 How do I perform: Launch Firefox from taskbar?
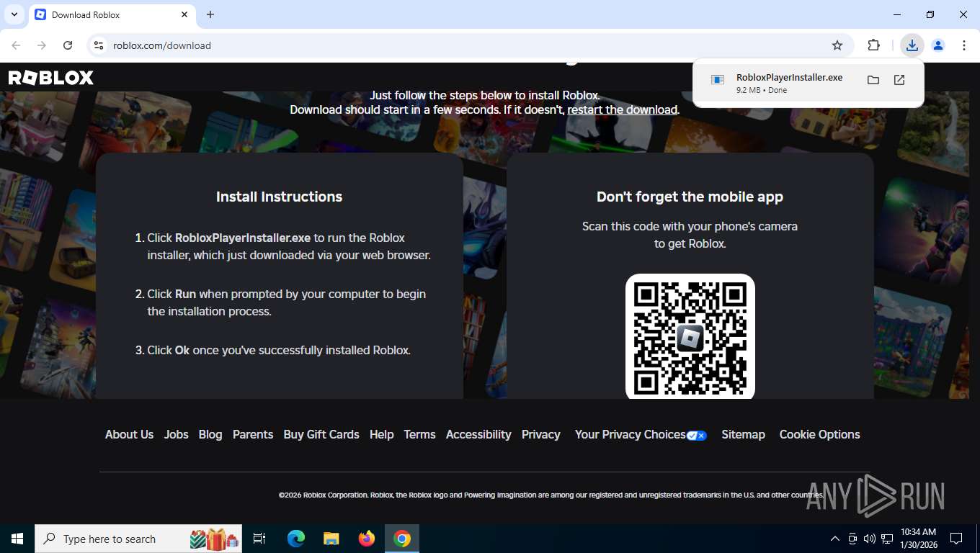click(x=367, y=539)
